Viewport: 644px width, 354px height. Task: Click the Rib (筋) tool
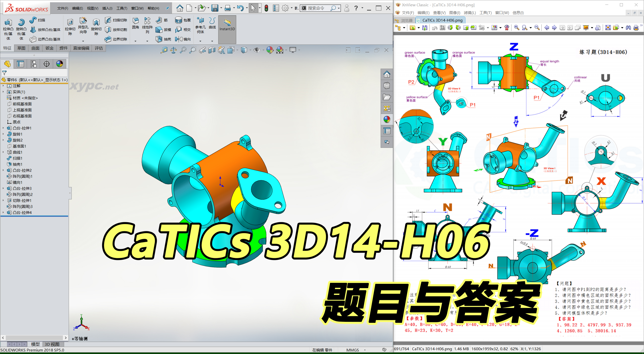pos(162,20)
